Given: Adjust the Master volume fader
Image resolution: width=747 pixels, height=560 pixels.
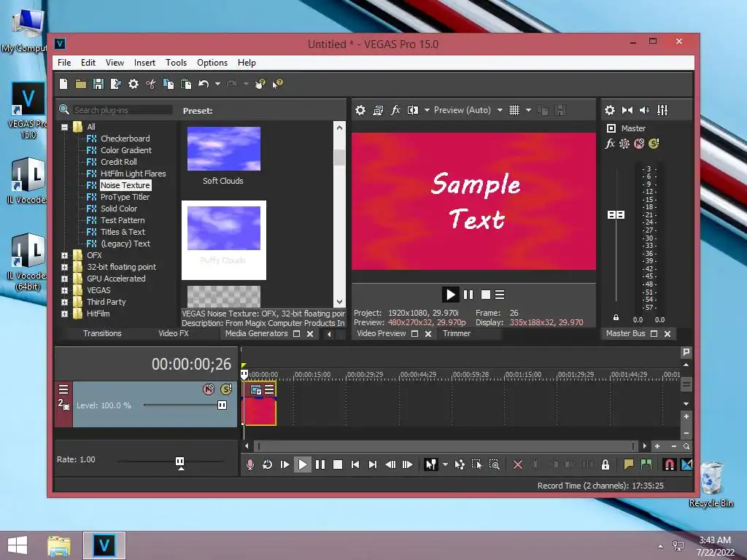Looking at the screenshot, I should point(616,215).
